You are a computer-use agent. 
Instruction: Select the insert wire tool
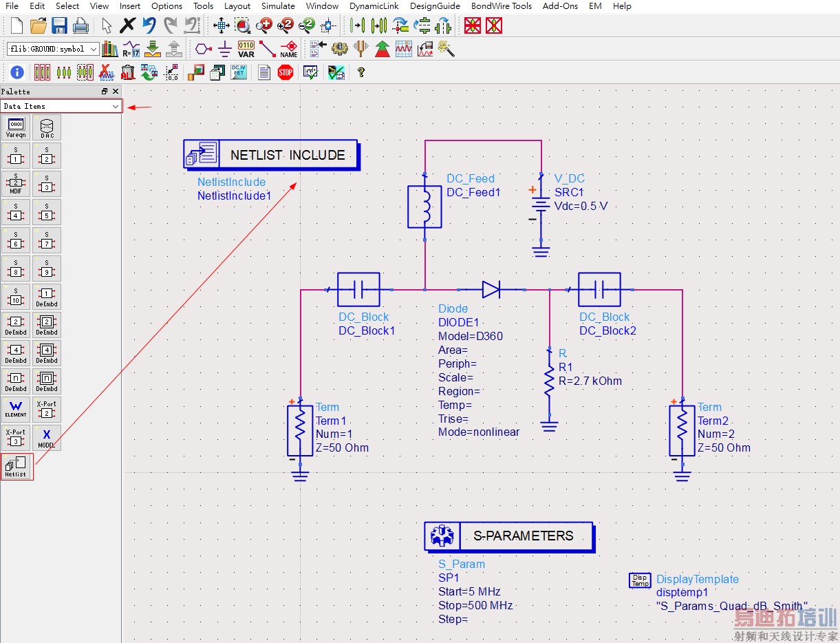(267, 49)
